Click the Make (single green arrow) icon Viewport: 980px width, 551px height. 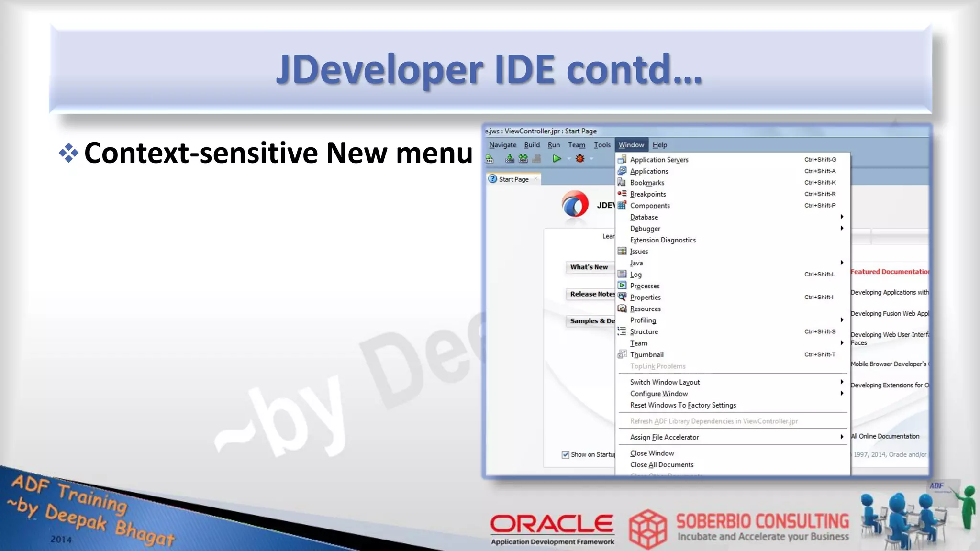pos(510,158)
